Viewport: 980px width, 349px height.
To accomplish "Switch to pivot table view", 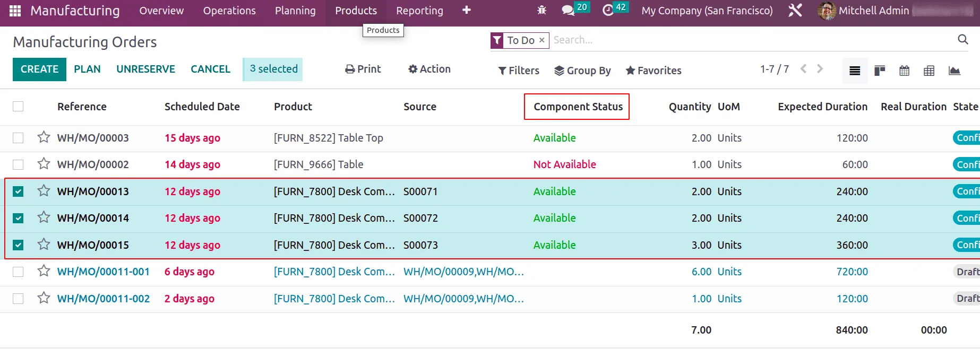I will pos(929,71).
